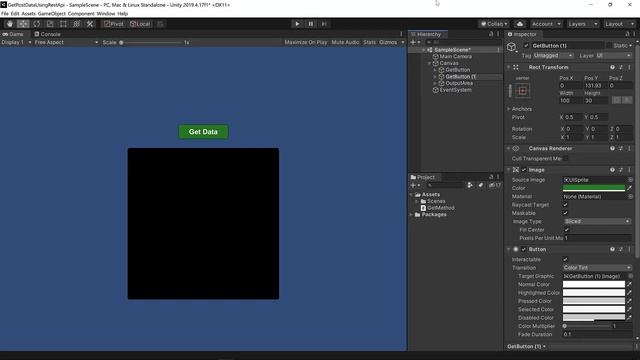The image size is (640, 360).
Task: Edit the Width field
Action: pyautogui.click(x=570, y=100)
